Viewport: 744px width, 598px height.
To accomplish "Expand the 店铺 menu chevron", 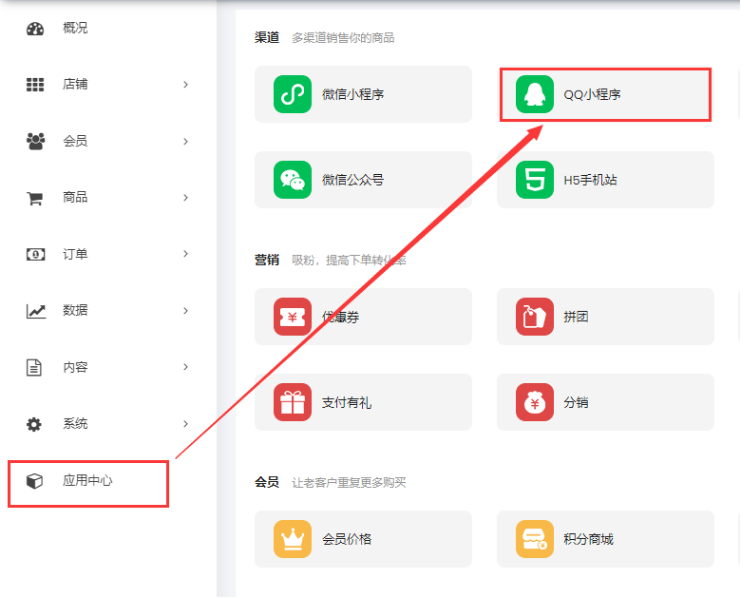I will click(186, 85).
